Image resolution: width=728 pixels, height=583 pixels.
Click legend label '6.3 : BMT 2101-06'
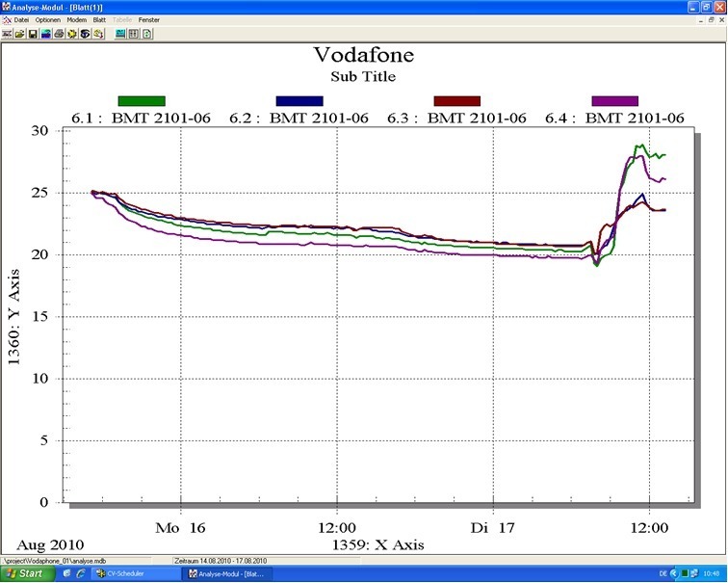click(456, 118)
